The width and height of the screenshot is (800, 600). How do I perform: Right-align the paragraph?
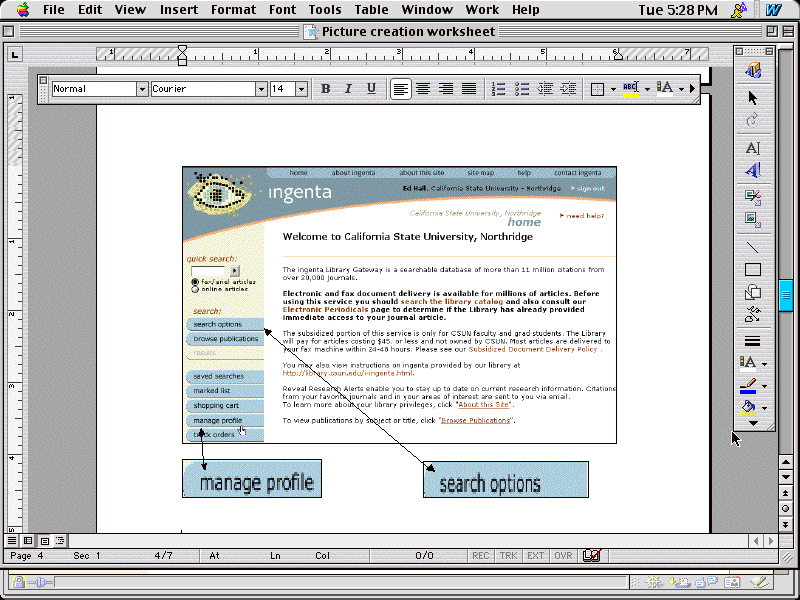446,89
